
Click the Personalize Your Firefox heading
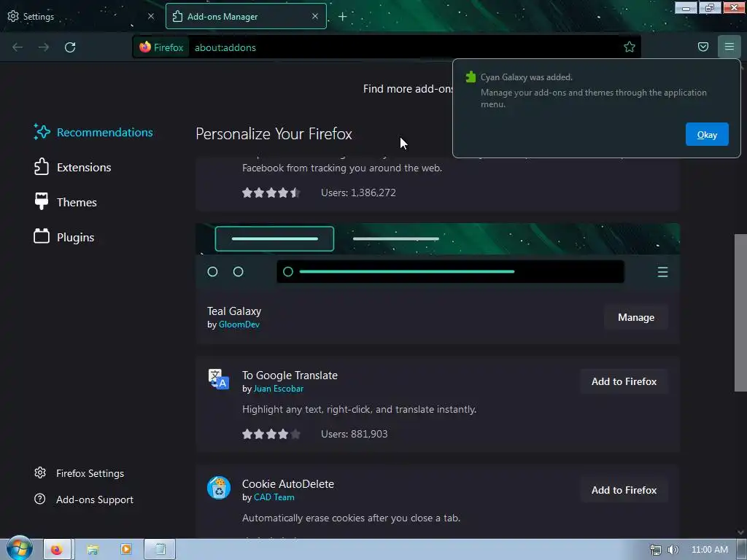tap(274, 134)
